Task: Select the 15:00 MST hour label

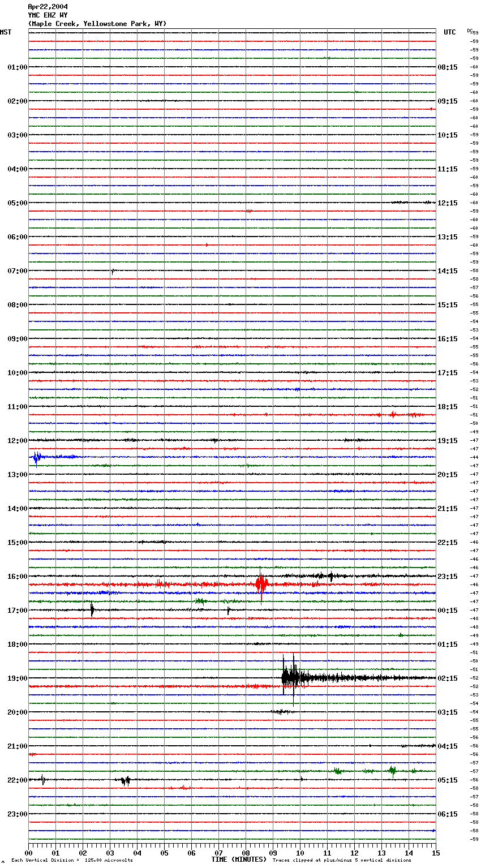Action: click(x=18, y=543)
